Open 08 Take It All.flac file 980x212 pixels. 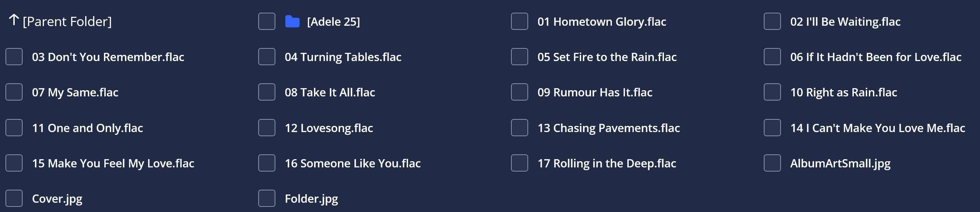pyautogui.click(x=330, y=92)
